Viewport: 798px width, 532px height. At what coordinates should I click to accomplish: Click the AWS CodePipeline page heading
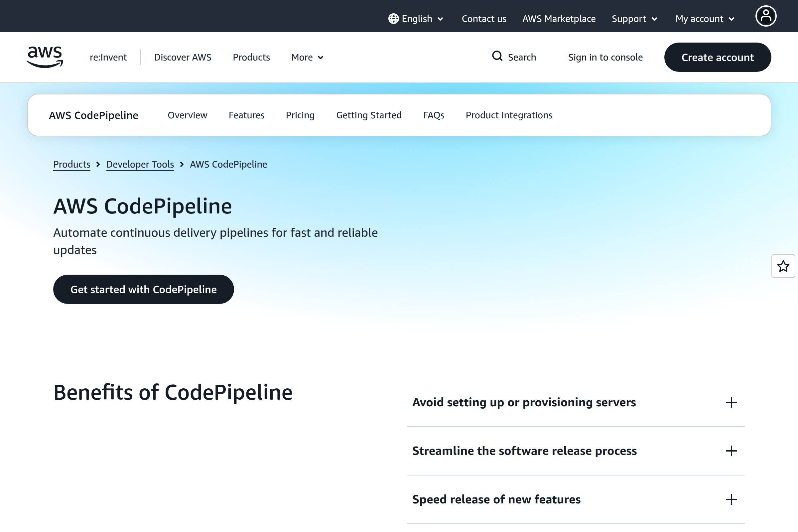click(x=143, y=206)
